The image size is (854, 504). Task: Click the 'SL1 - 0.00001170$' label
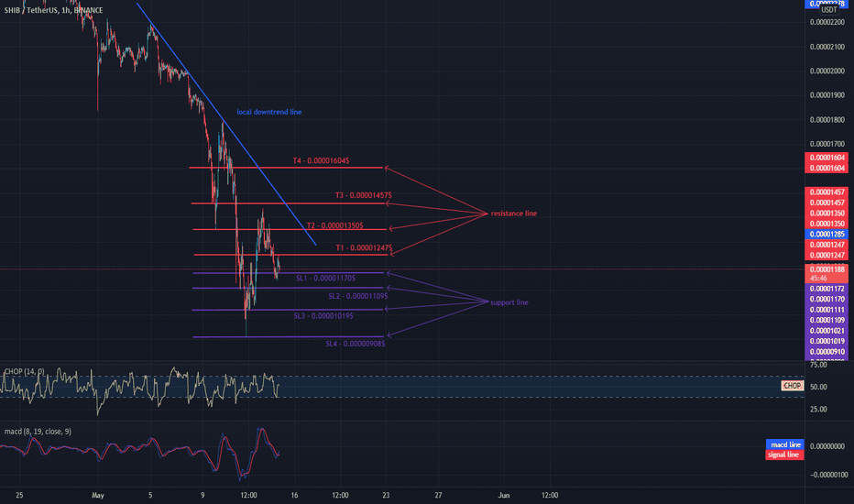[325, 279]
